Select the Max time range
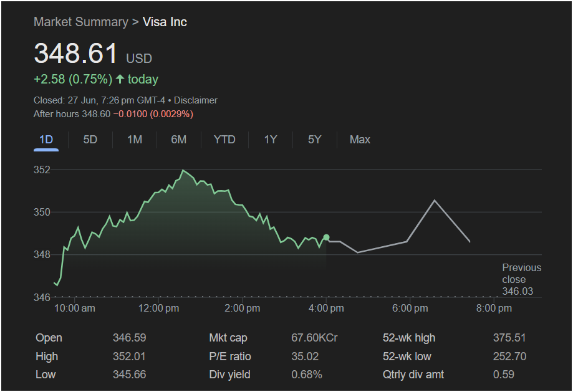This screenshot has height=392, width=573. [360, 140]
